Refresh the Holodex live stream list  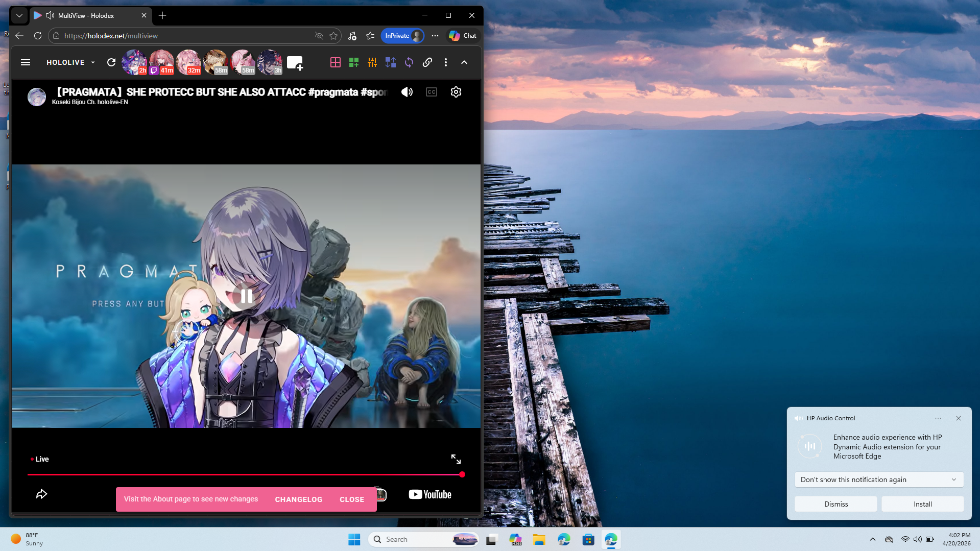pyautogui.click(x=111, y=62)
